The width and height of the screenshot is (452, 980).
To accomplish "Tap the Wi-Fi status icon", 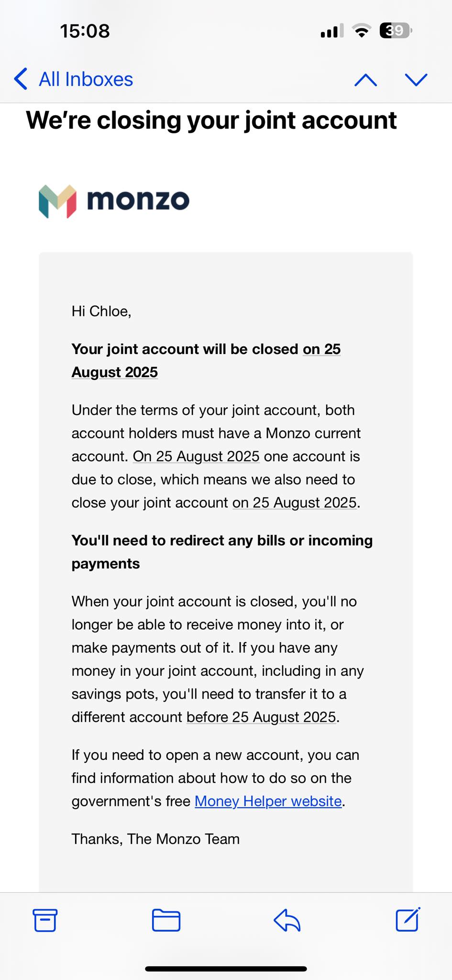I will (362, 31).
